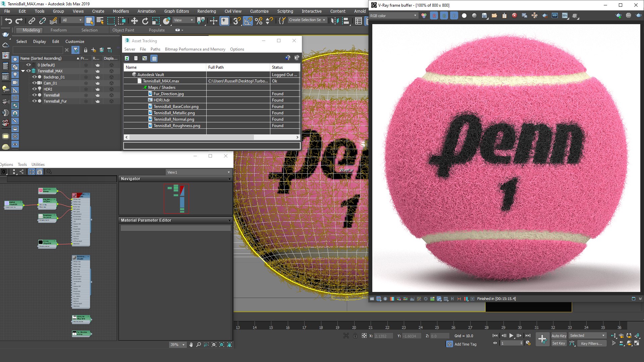Select TennisBall_BaseColor.png in asset list
Screen dimensions: 644x362
point(176,107)
